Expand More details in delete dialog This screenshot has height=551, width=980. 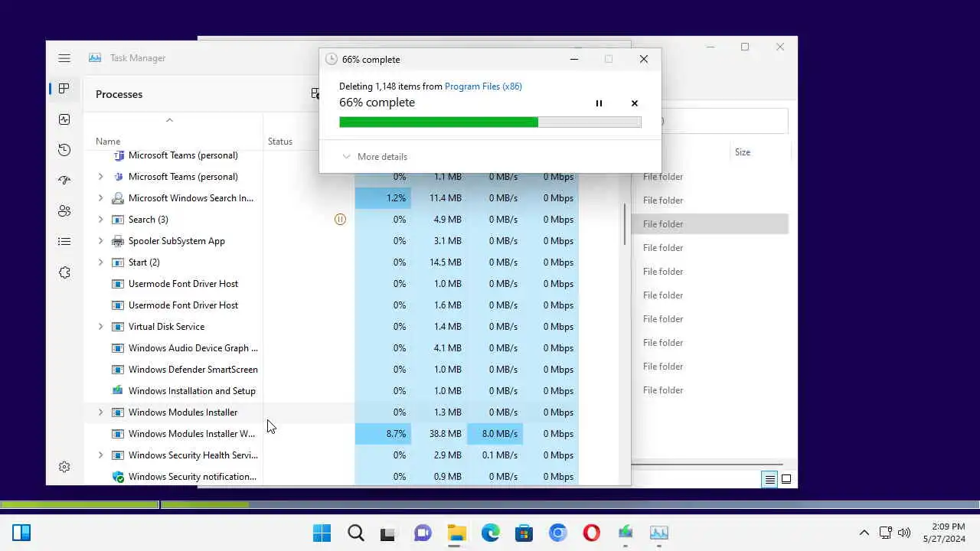click(374, 157)
